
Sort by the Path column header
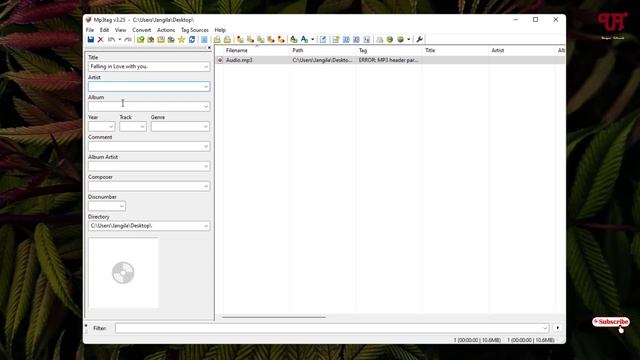pyautogui.click(x=298, y=50)
